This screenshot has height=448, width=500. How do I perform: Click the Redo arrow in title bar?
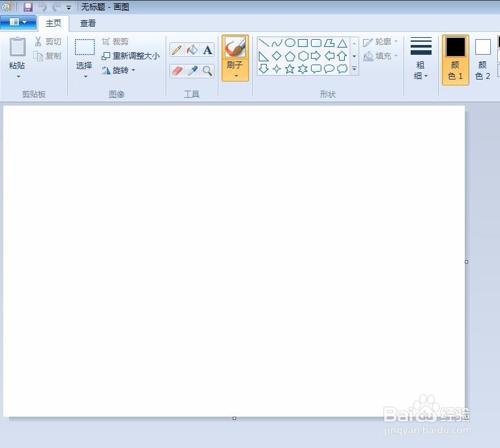[57, 7]
